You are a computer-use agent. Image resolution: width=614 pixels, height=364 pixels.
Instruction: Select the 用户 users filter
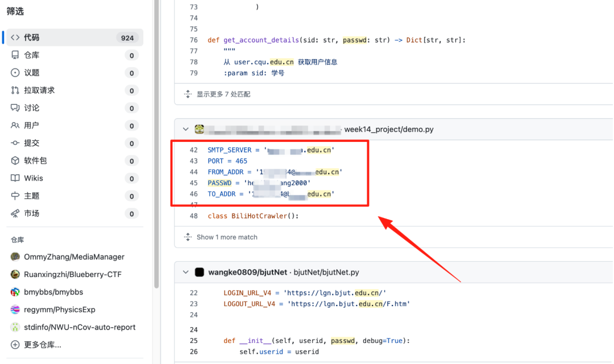tap(74, 125)
